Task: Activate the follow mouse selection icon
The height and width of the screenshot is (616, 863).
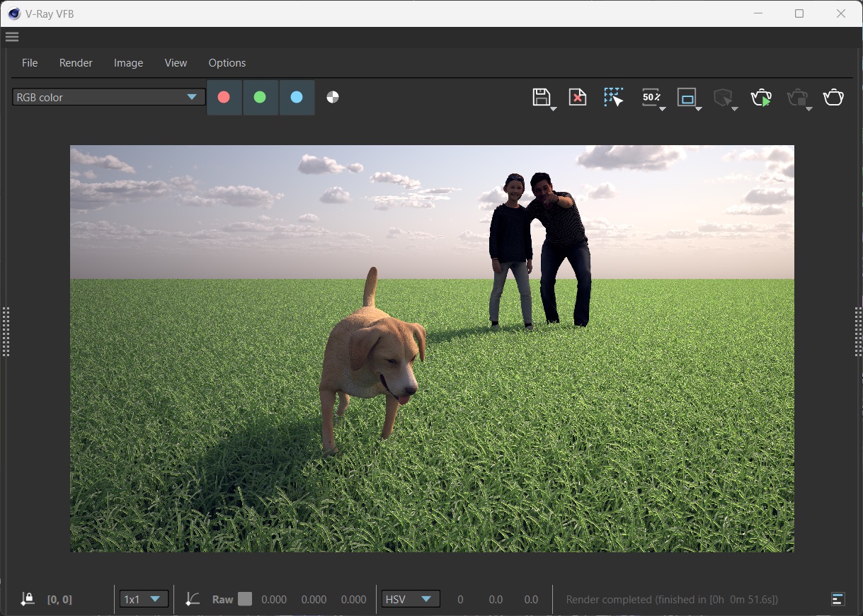Action: 614,97
